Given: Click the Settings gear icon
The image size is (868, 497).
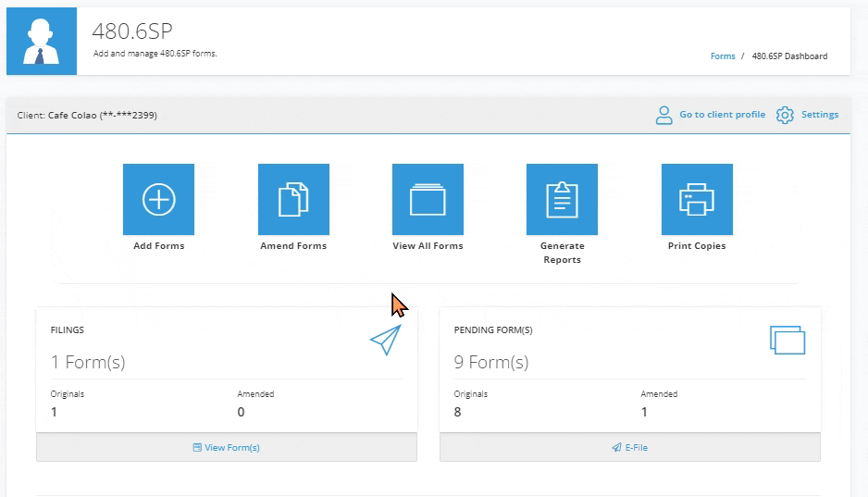Looking at the screenshot, I should click(x=785, y=115).
